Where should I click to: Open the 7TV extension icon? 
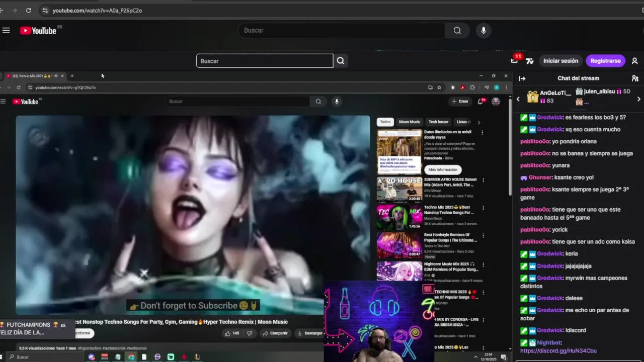click(529, 61)
